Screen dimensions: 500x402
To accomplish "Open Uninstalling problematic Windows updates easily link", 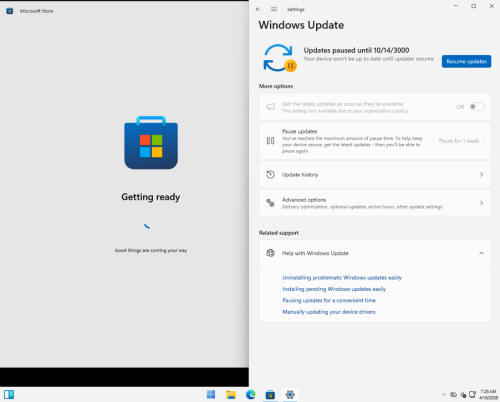I will 342,278.
